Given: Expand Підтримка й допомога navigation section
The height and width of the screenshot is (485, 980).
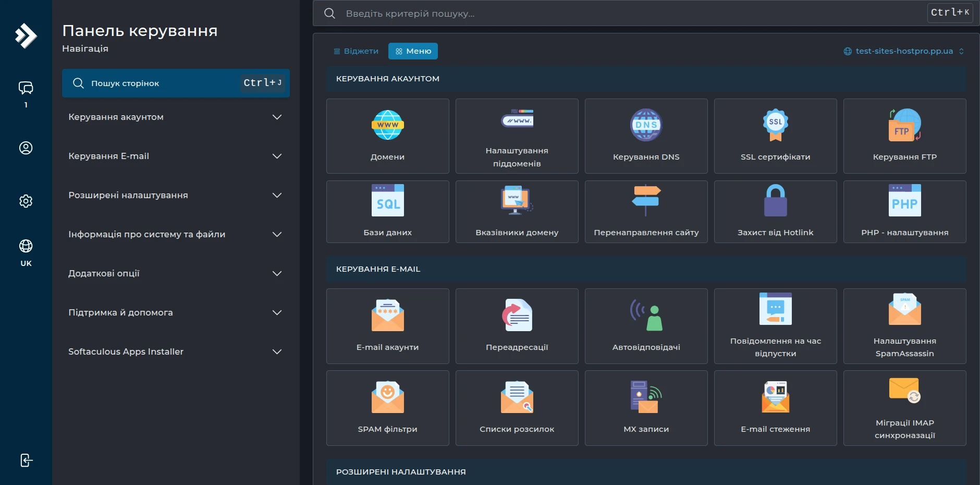Looking at the screenshot, I should tap(175, 312).
